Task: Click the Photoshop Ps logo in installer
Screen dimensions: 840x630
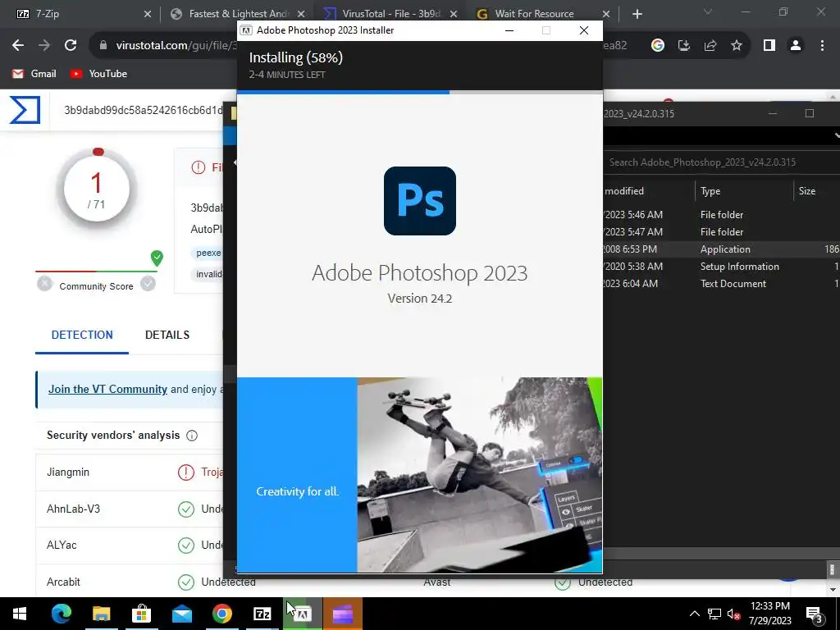Action: pyautogui.click(x=419, y=201)
